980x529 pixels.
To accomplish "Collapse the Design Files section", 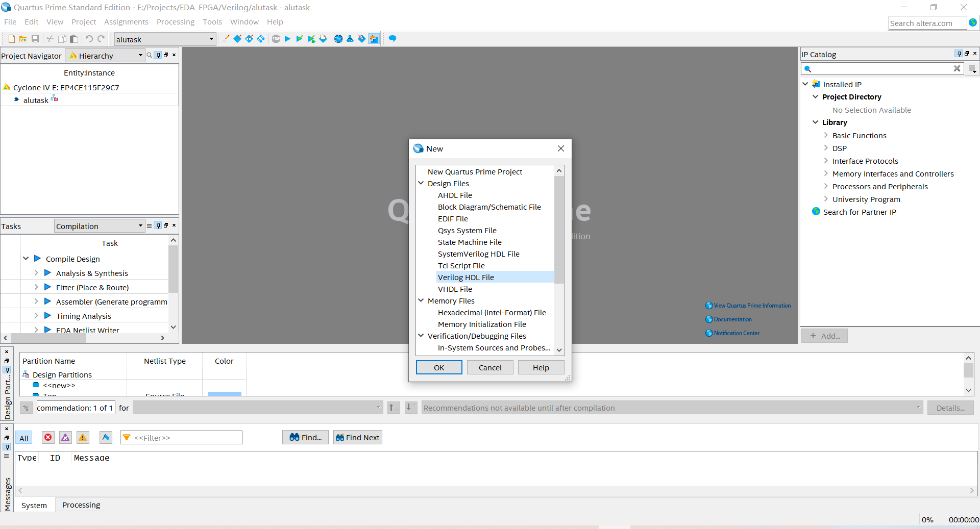I will pos(421,183).
